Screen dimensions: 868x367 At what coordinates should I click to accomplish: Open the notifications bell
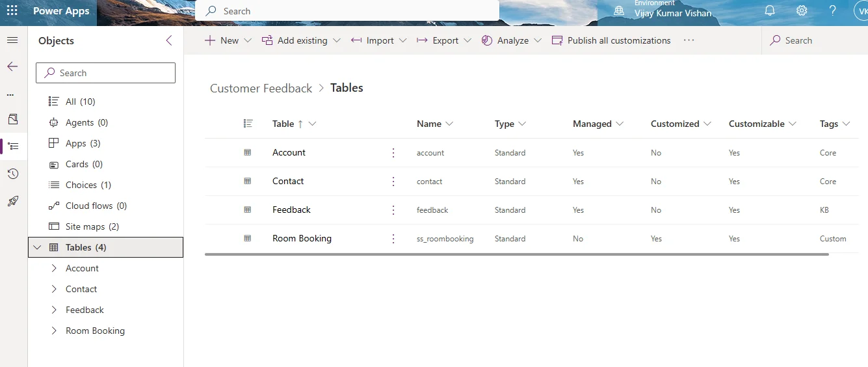(x=770, y=11)
